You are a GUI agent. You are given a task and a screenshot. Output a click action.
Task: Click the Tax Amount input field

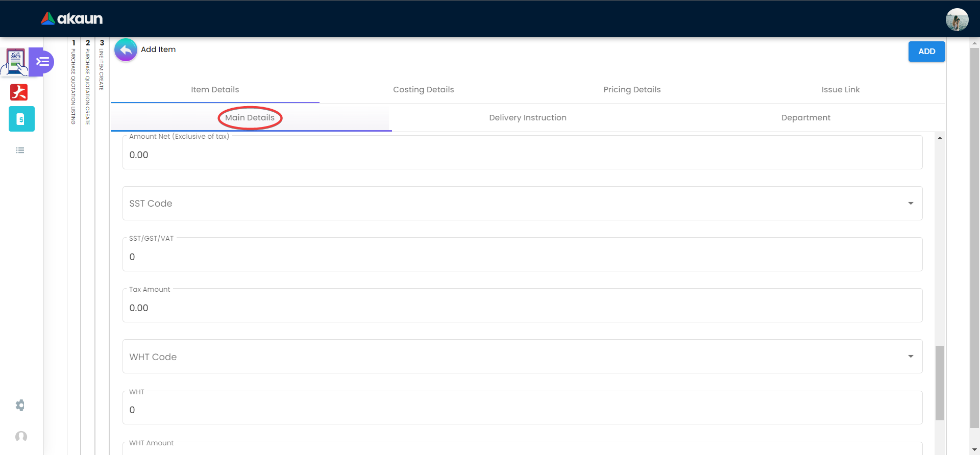(522, 305)
